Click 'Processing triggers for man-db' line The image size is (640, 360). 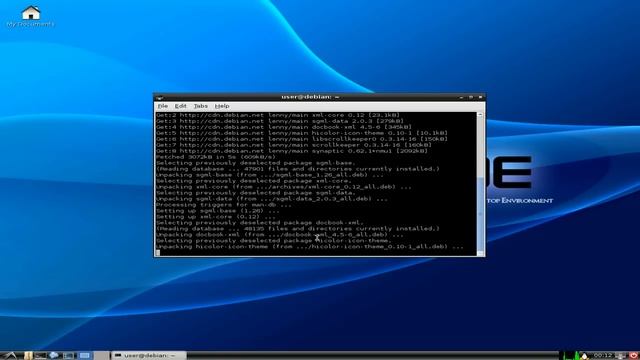point(223,205)
